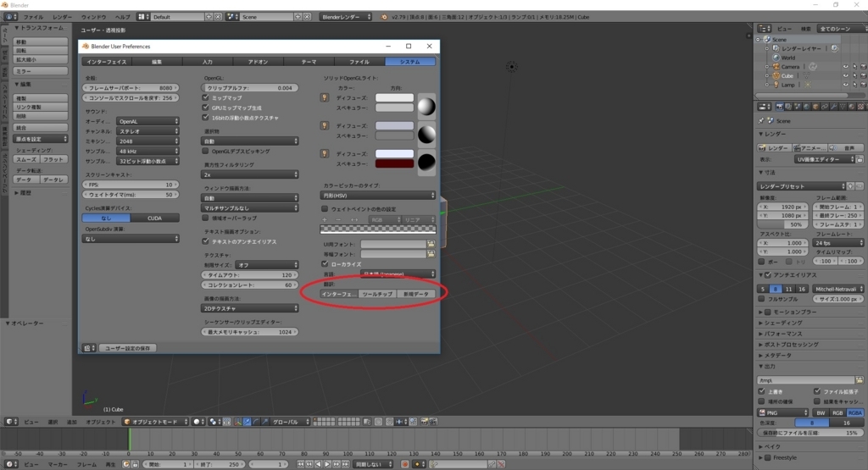Switch to the テーマ preferences tab
Viewport: 868px width, 470px height.
click(309, 62)
